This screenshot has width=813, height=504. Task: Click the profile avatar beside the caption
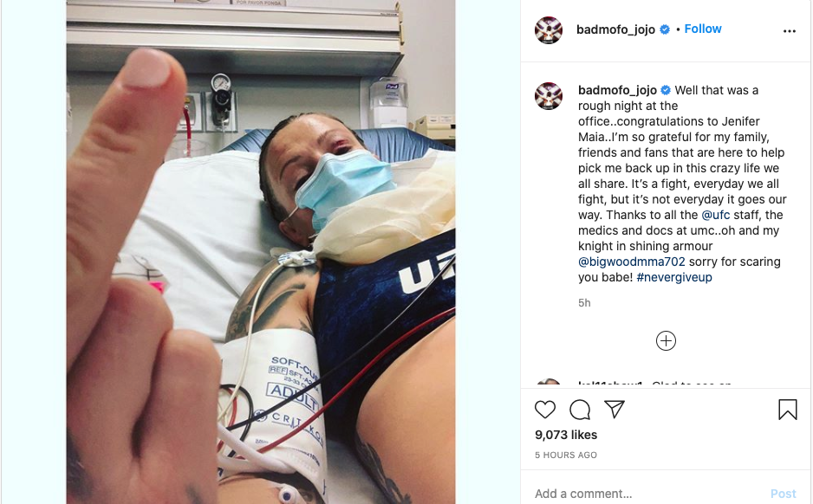point(549,96)
